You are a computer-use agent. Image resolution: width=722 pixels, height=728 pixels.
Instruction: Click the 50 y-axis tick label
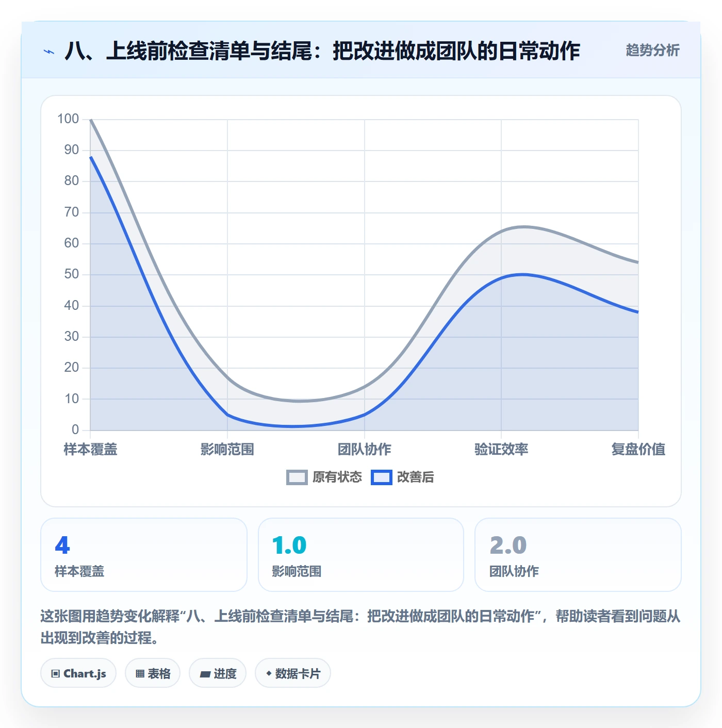tap(72, 274)
